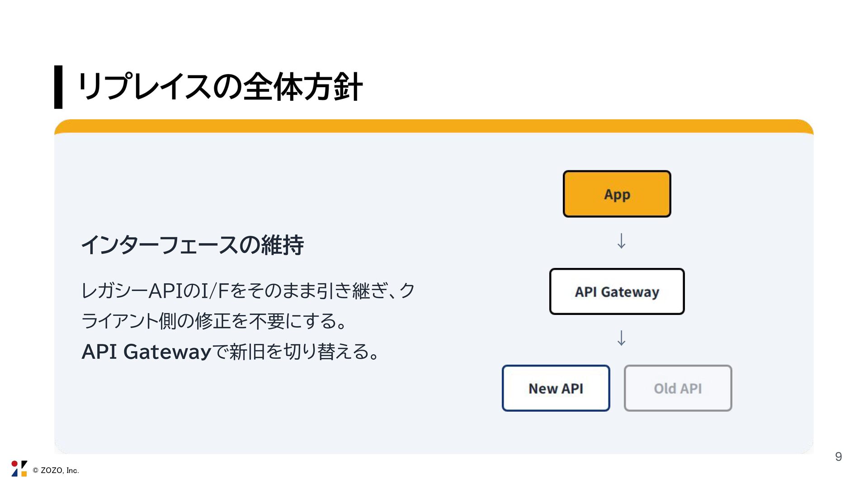This screenshot has width=868, height=488.
Task: Click heading インターフェースの維持
Action: [192, 245]
